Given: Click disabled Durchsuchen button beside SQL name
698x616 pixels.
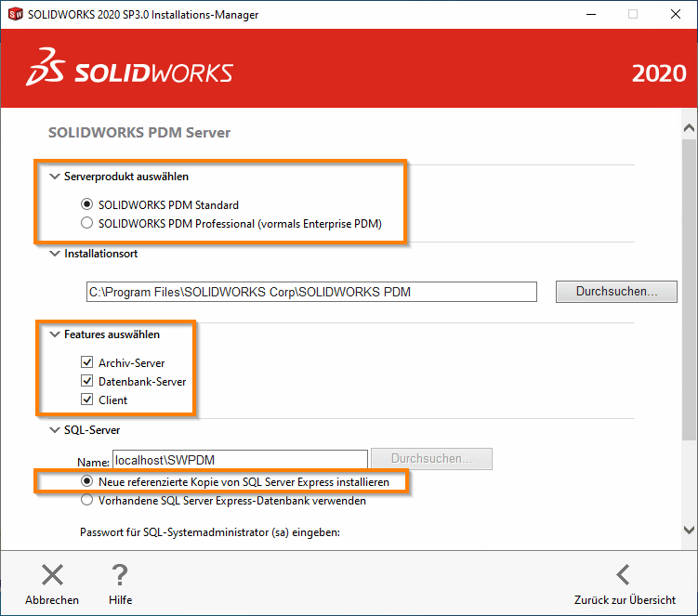Looking at the screenshot, I should 432,459.
